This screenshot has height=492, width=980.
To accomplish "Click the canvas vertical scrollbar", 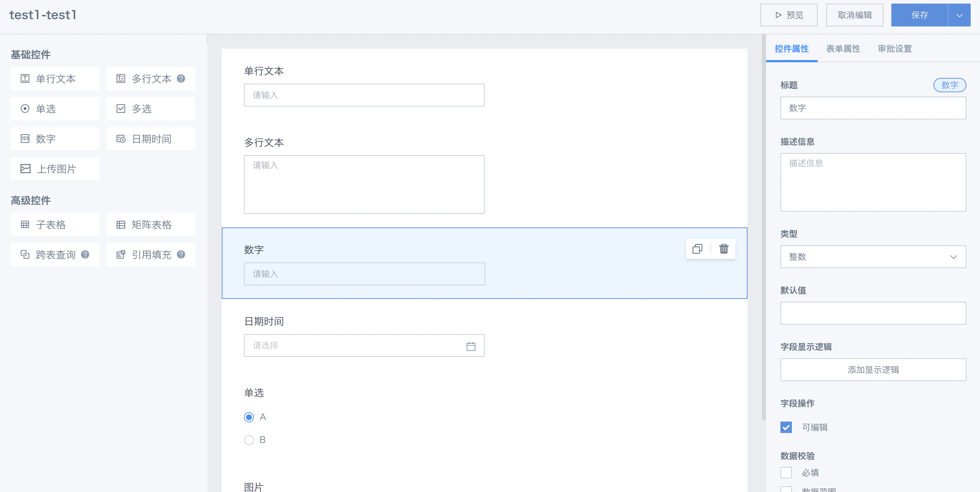I will coord(764,227).
